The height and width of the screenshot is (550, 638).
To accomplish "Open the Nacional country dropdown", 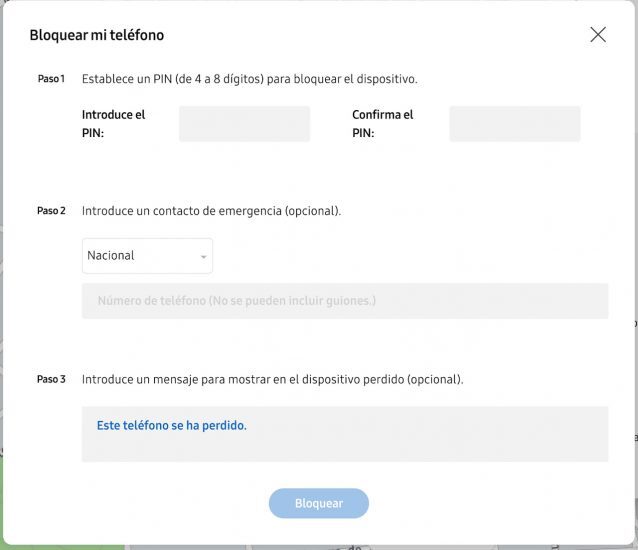I will click(x=147, y=256).
